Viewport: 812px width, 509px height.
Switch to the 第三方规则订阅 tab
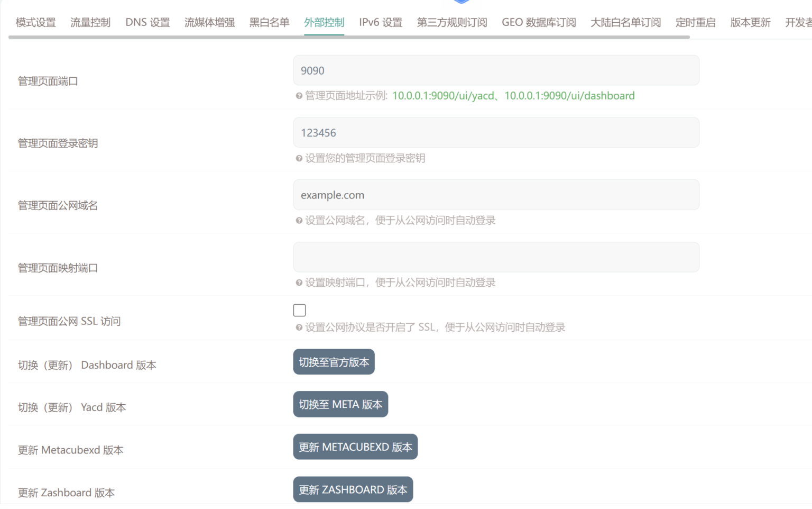(451, 22)
